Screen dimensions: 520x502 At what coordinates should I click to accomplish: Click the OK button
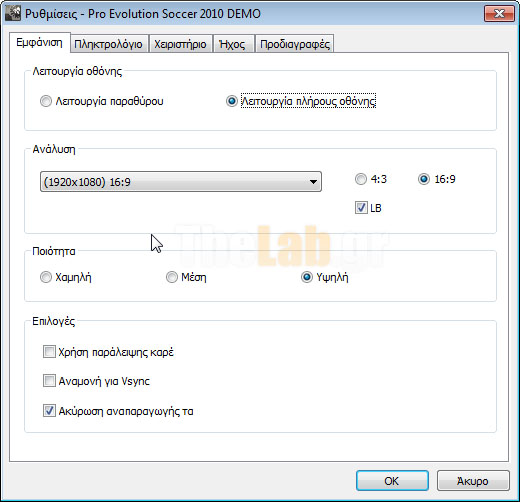392,481
